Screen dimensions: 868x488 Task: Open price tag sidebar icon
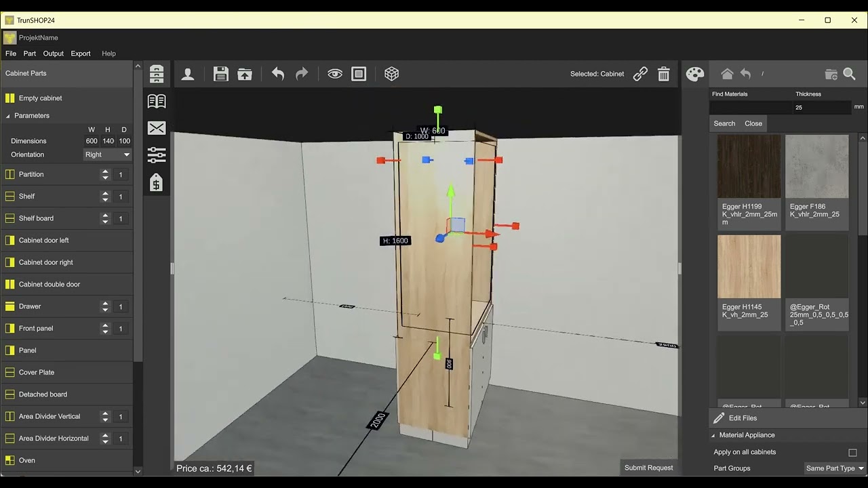click(156, 182)
